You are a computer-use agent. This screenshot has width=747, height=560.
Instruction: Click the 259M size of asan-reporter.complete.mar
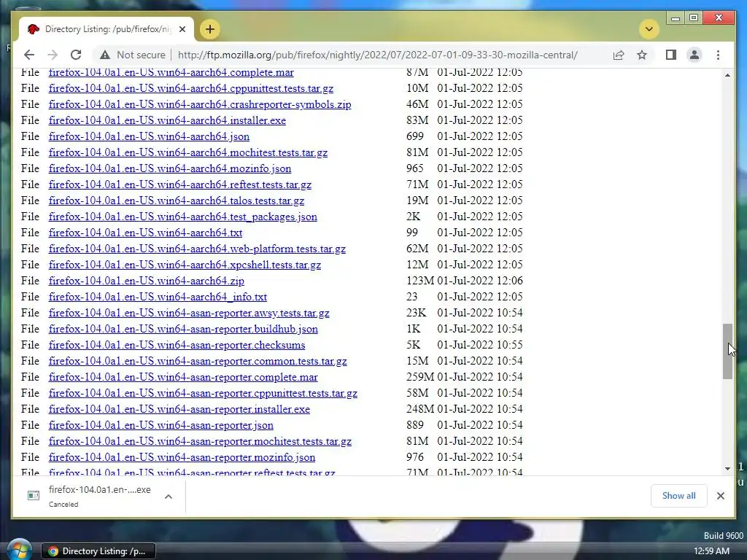420,377
